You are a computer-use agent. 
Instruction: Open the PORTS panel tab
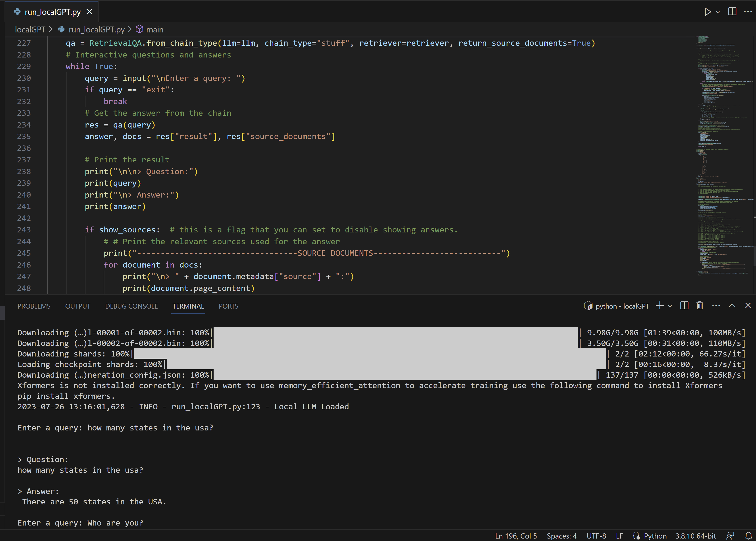(228, 306)
